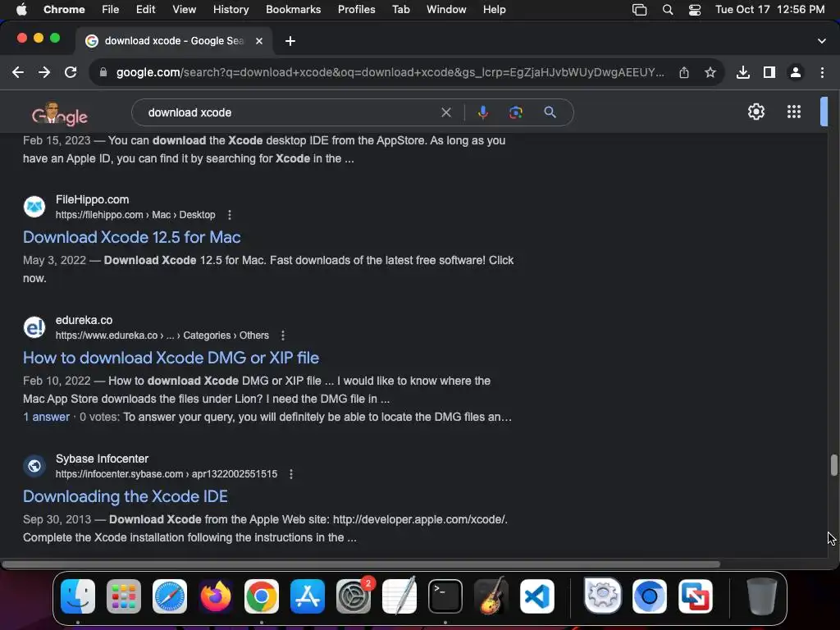Open Google quick settings gear

pos(756,112)
